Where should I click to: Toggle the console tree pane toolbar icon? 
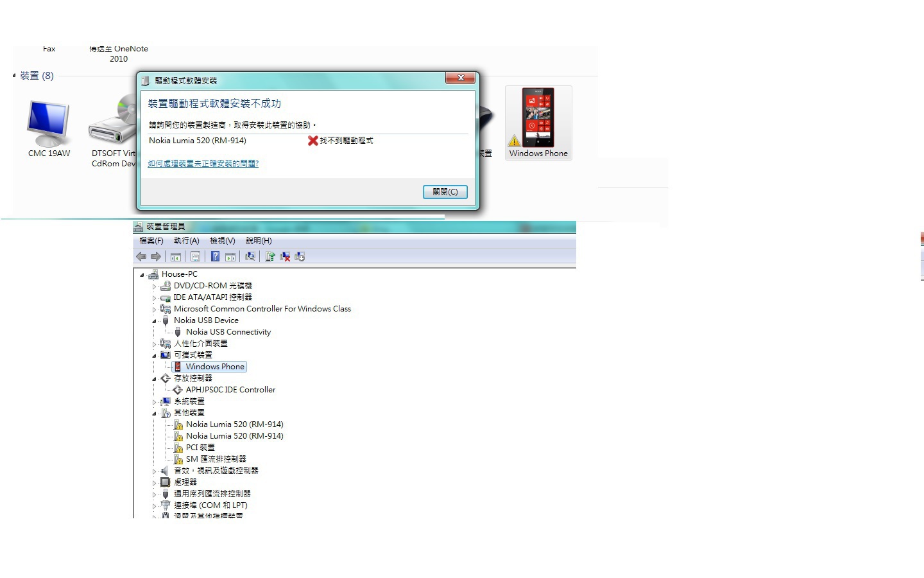pyautogui.click(x=175, y=256)
